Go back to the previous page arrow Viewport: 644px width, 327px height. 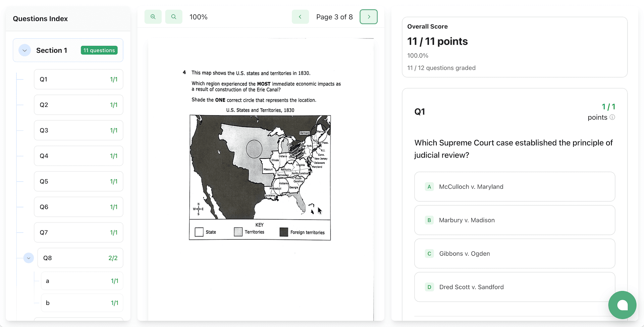tap(300, 16)
